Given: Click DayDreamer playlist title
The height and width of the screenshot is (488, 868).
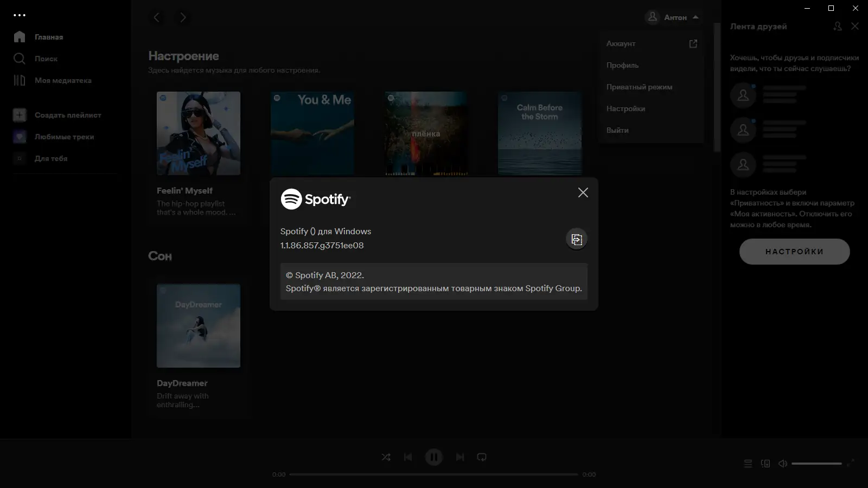Looking at the screenshot, I should pos(182,383).
